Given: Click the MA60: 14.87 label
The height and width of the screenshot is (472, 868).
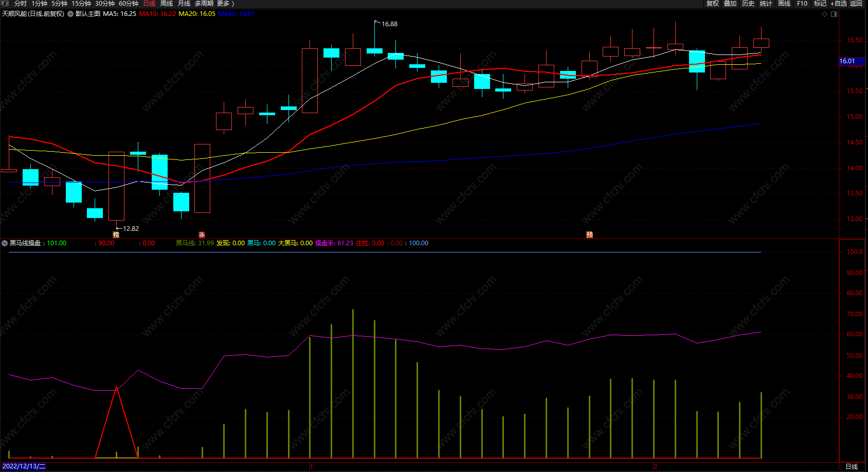Looking at the screenshot, I should coord(237,14).
